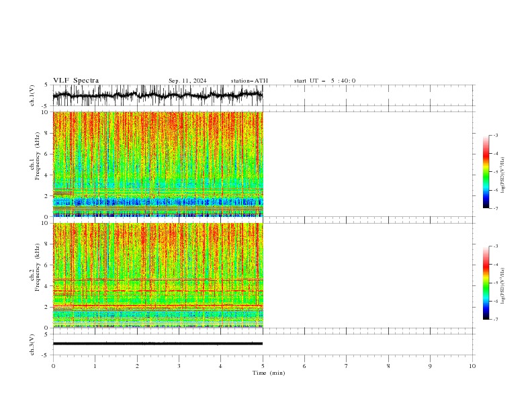Click the ch.3 black voltage trace
Screen dimensions: 532x411
[x=158, y=344]
